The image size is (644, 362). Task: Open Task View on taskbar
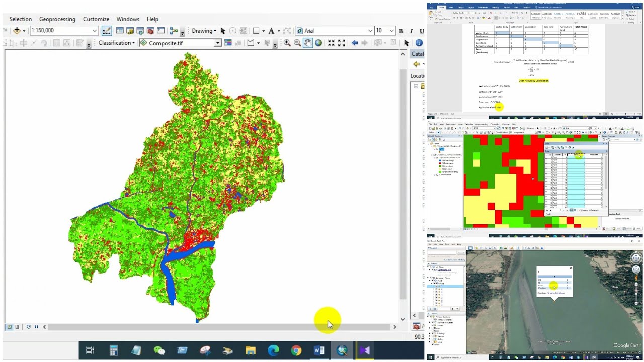[90, 350]
